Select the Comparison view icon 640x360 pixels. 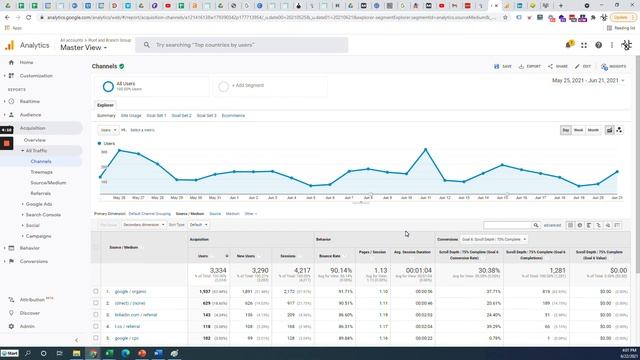coord(598,225)
